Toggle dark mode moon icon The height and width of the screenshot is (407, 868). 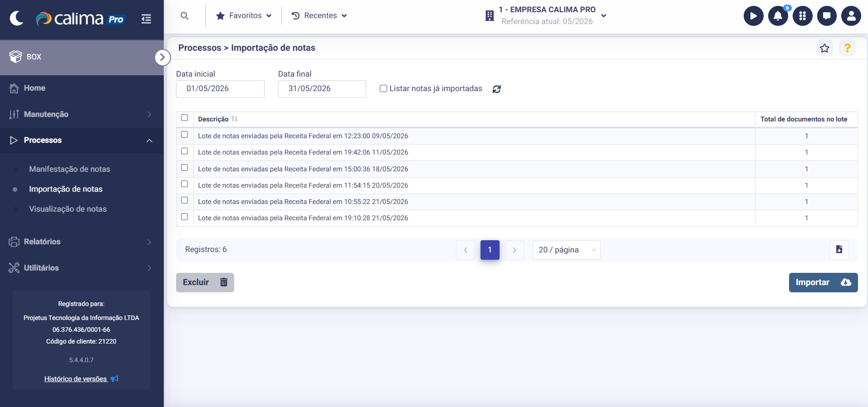coord(17,18)
